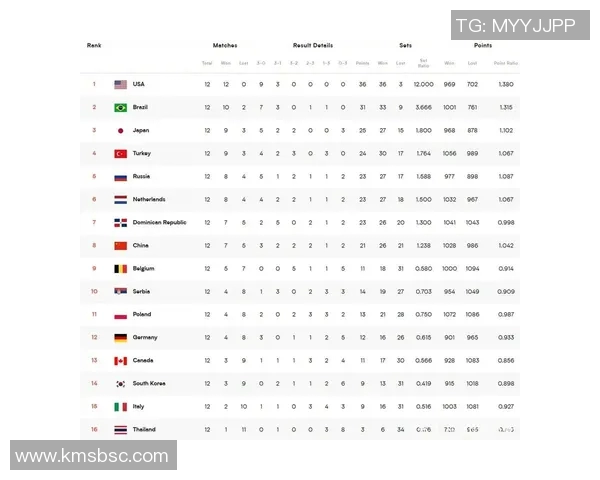Click the Turkey flag icon
The image size is (600, 480).
pos(121,153)
